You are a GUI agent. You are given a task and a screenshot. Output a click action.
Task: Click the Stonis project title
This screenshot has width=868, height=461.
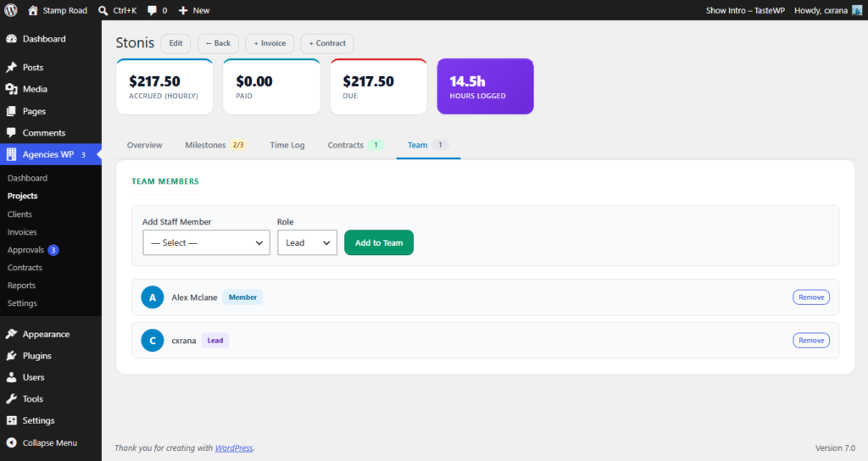coord(135,42)
